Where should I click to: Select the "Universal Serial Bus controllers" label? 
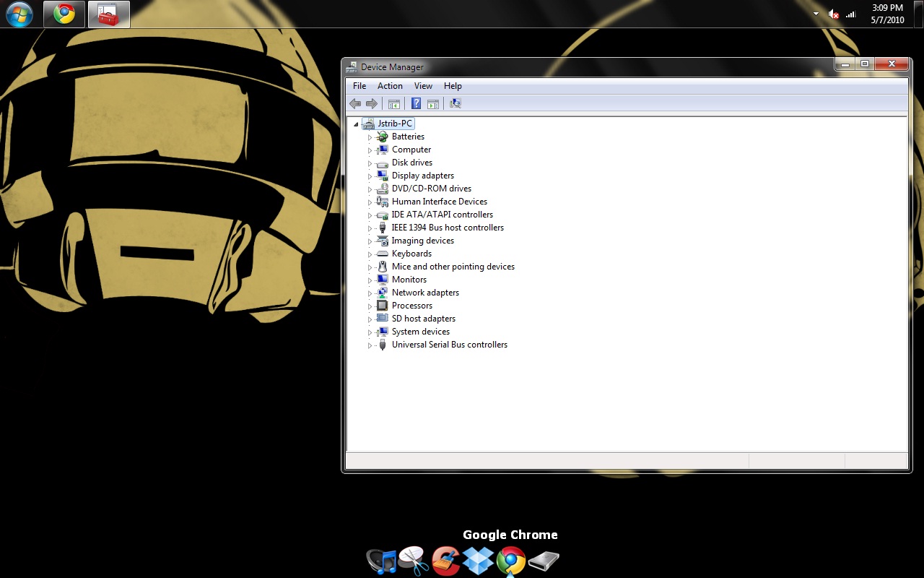pyautogui.click(x=450, y=345)
